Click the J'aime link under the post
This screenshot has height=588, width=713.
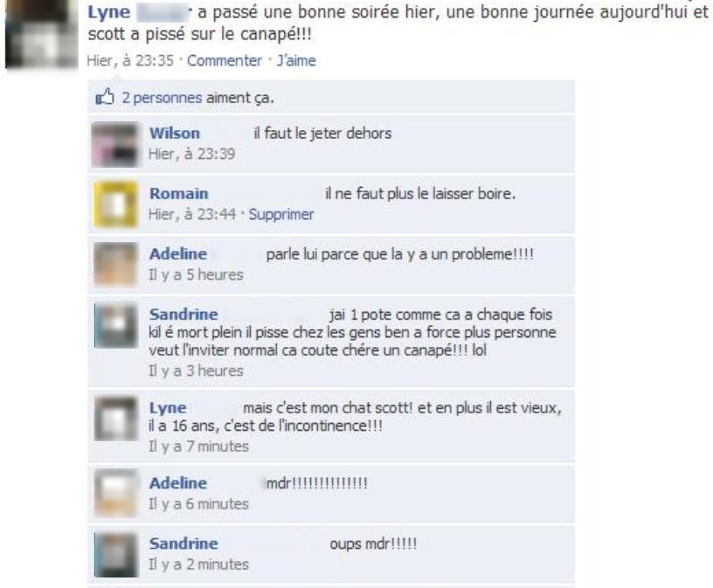click(296, 60)
